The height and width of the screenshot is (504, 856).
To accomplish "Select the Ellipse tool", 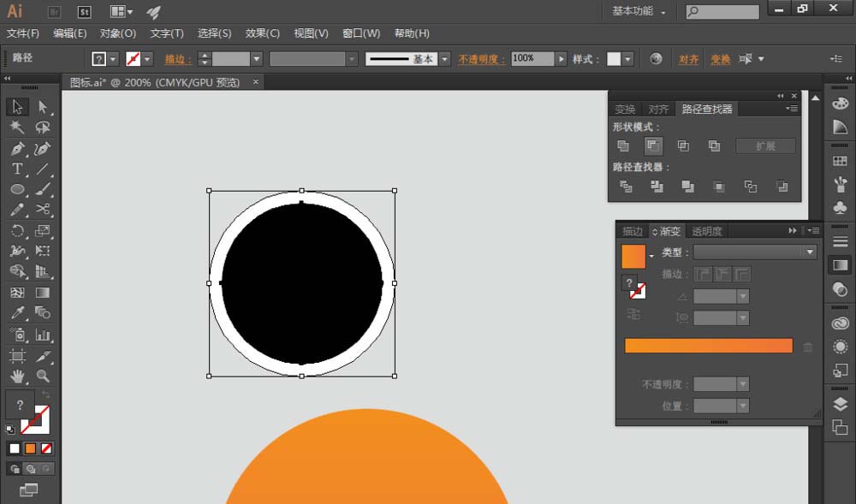I will coord(17,189).
